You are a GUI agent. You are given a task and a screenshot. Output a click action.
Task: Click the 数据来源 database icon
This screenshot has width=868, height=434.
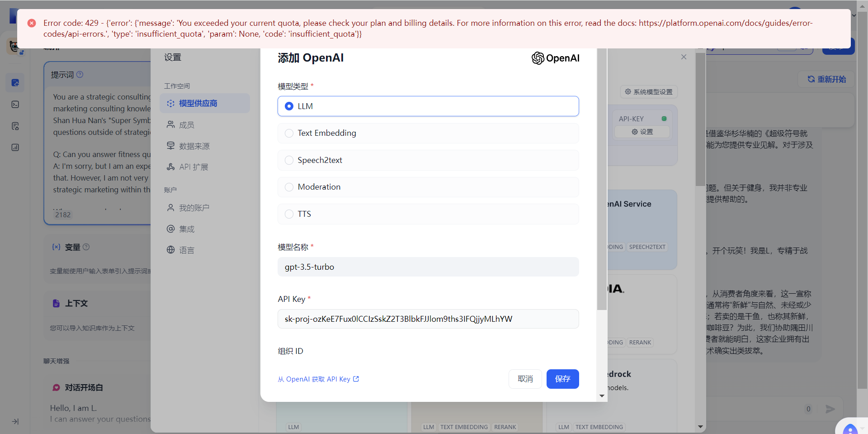tap(170, 146)
